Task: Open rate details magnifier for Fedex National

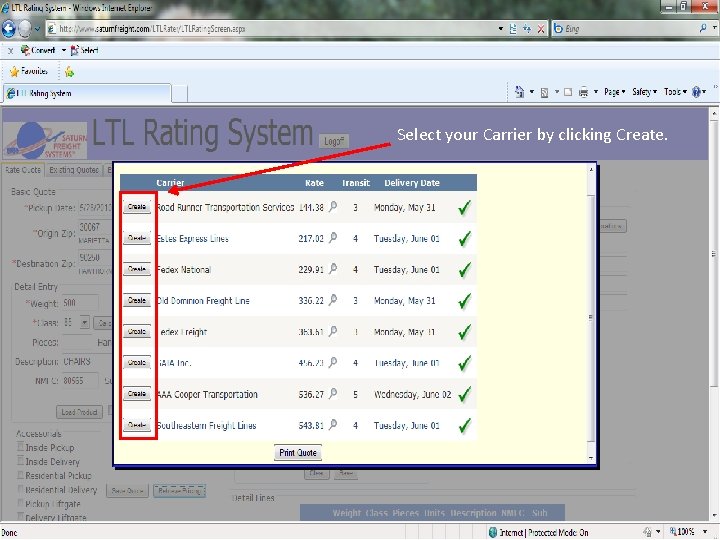Action: (333, 269)
